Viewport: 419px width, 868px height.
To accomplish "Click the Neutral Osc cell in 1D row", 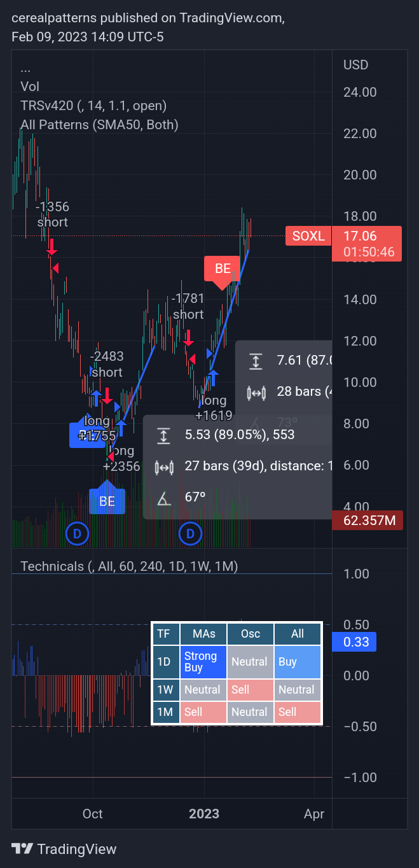I will [x=250, y=662].
